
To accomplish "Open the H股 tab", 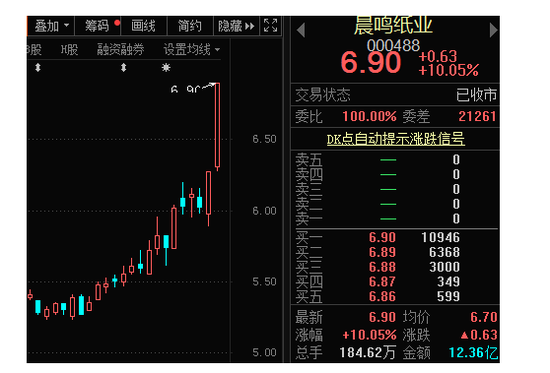I will pyautogui.click(x=69, y=50).
